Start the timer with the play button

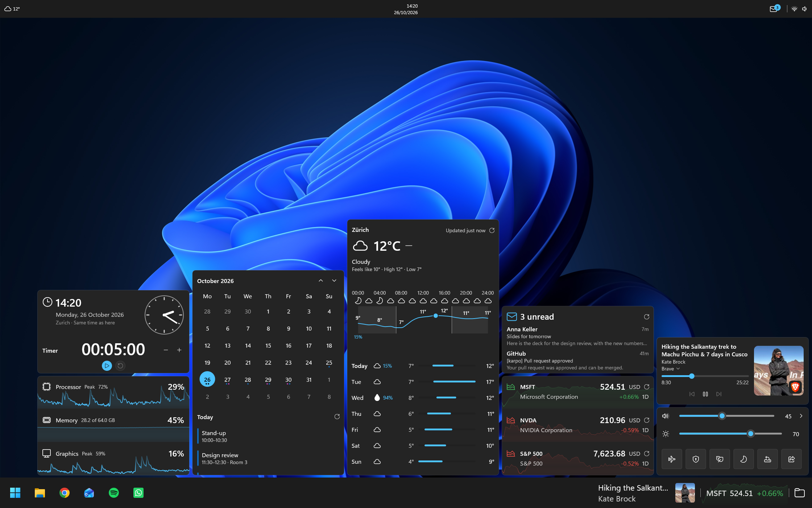coord(107,366)
